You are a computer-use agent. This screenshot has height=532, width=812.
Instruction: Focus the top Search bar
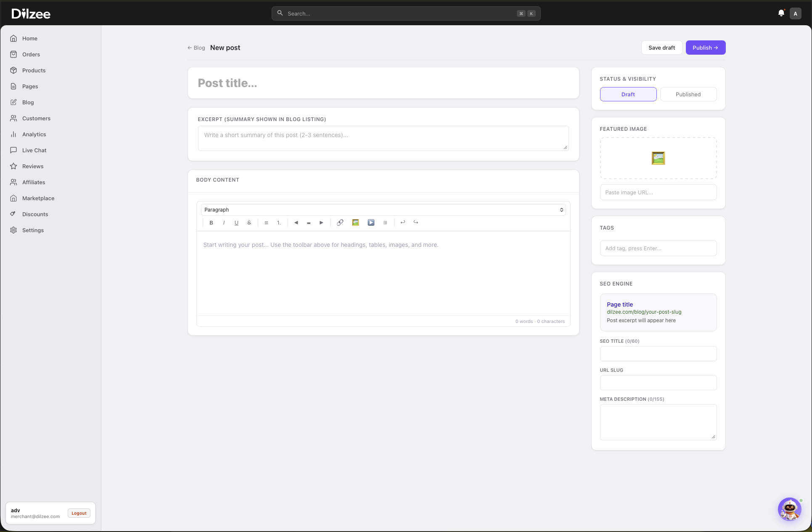coord(406,13)
